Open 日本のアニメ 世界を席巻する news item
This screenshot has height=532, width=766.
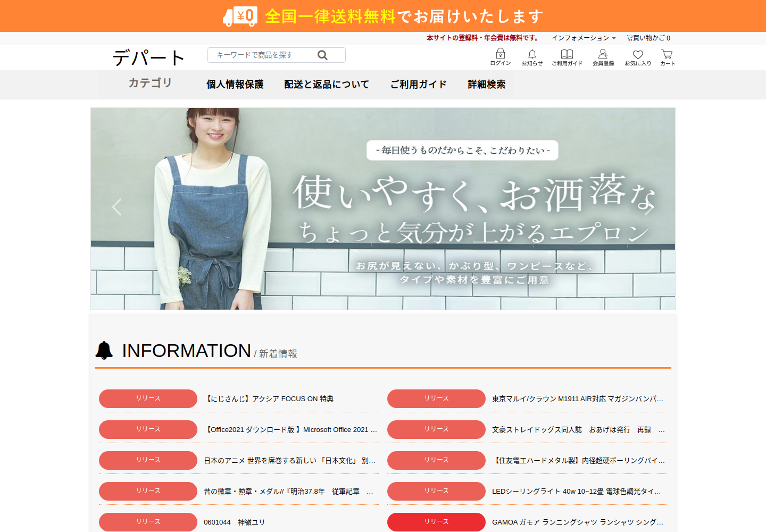pos(290,461)
